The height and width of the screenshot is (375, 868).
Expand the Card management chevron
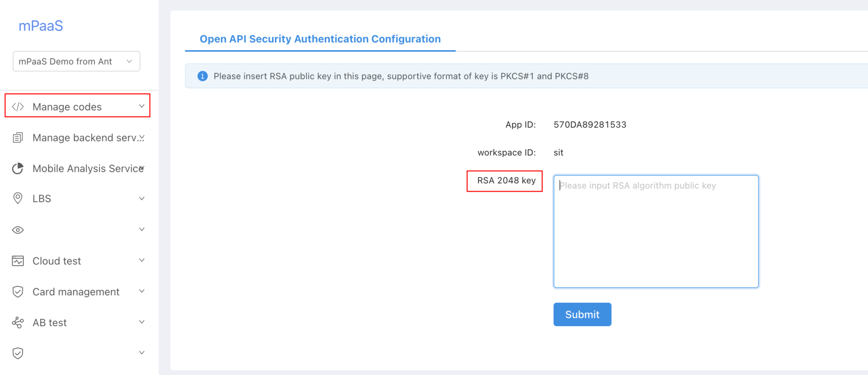pos(142,291)
